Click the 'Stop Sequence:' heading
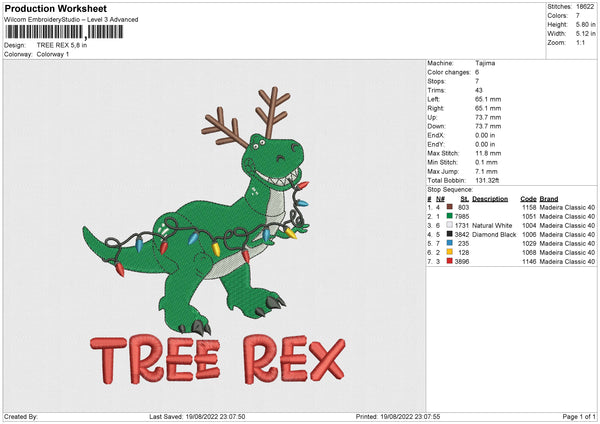This screenshot has width=600, height=424. coord(450,189)
